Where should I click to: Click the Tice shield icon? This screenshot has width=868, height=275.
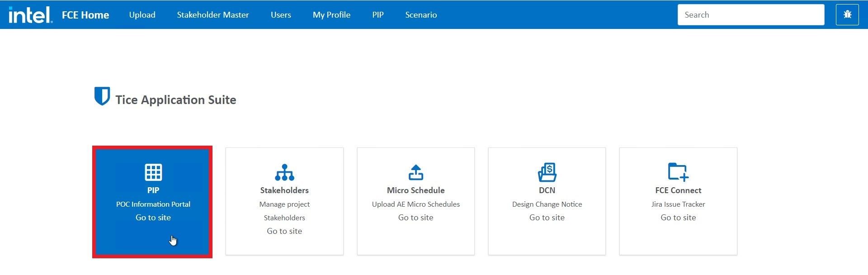[x=102, y=96]
